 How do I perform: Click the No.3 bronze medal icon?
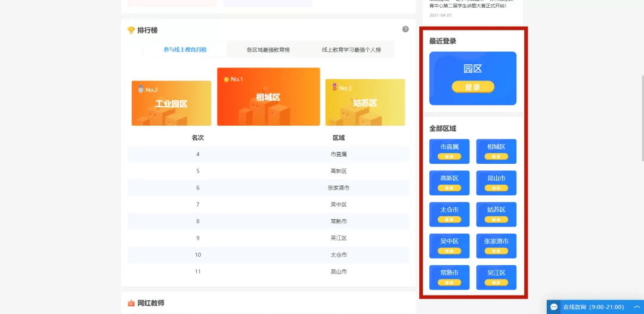[335, 88]
